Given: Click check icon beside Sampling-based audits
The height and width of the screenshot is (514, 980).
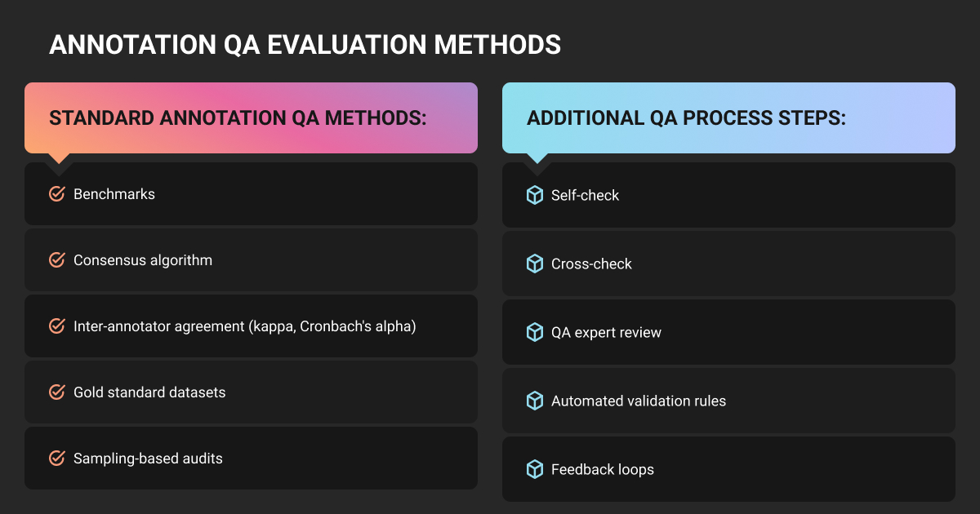Looking at the screenshot, I should 56,459.
